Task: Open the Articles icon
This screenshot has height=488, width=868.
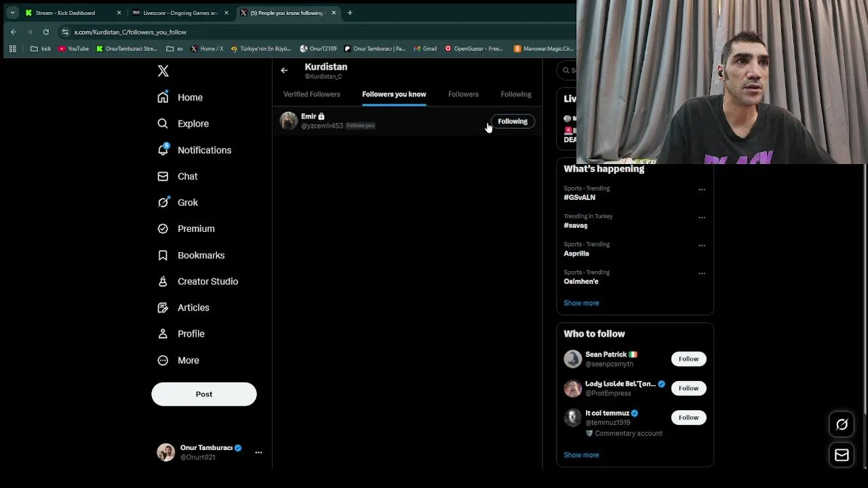Action: click(x=163, y=308)
